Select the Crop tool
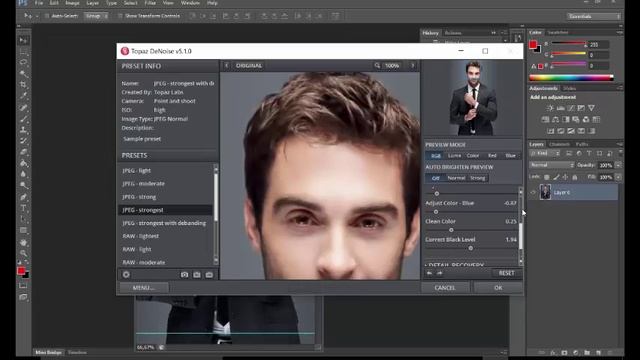Screen dimensions: 640x360 point(23,84)
